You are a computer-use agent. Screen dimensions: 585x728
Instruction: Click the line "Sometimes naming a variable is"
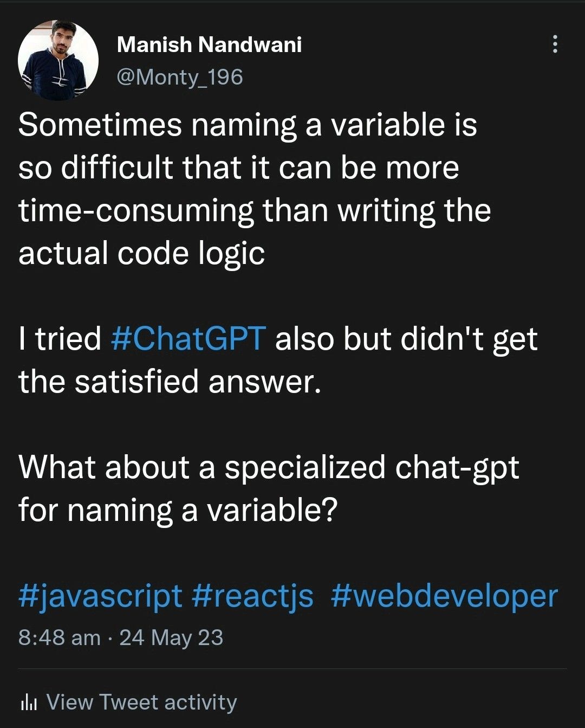pos(248,125)
